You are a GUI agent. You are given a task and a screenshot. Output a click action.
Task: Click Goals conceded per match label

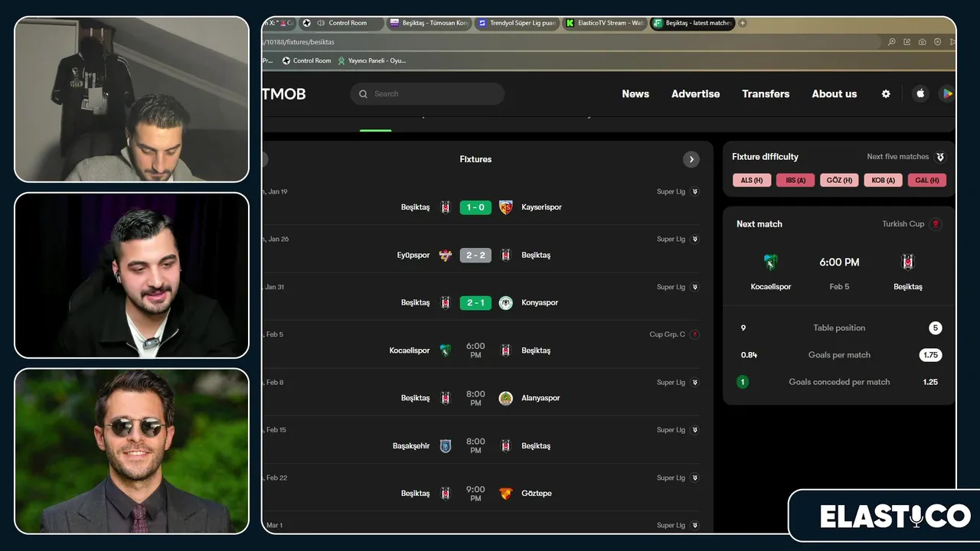point(839,382)
